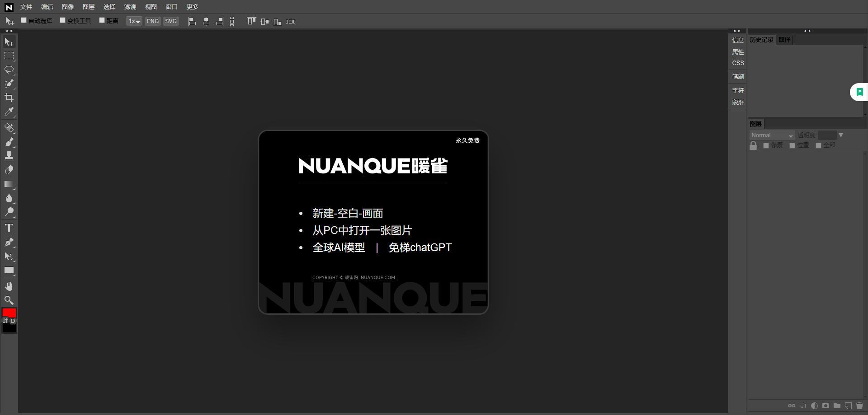Expand the narrow side panel column
The image size is (868, 415).
click(x=737, y=31)
